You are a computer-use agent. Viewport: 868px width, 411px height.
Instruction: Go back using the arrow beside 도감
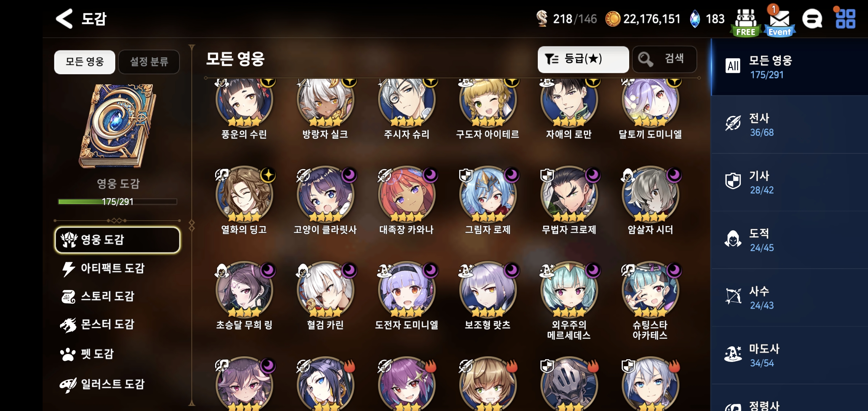coord(64,19)
